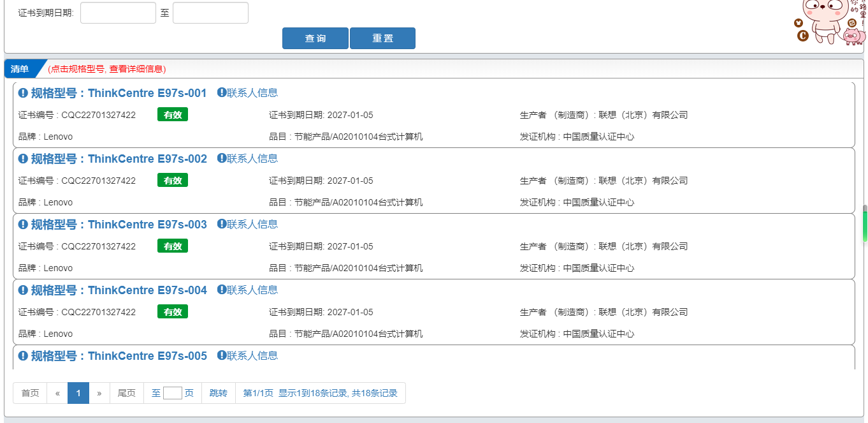The height and width of the screenshot is (423, 868).
Task: View 联系人信息 for E97s-004
Action: 252,290
